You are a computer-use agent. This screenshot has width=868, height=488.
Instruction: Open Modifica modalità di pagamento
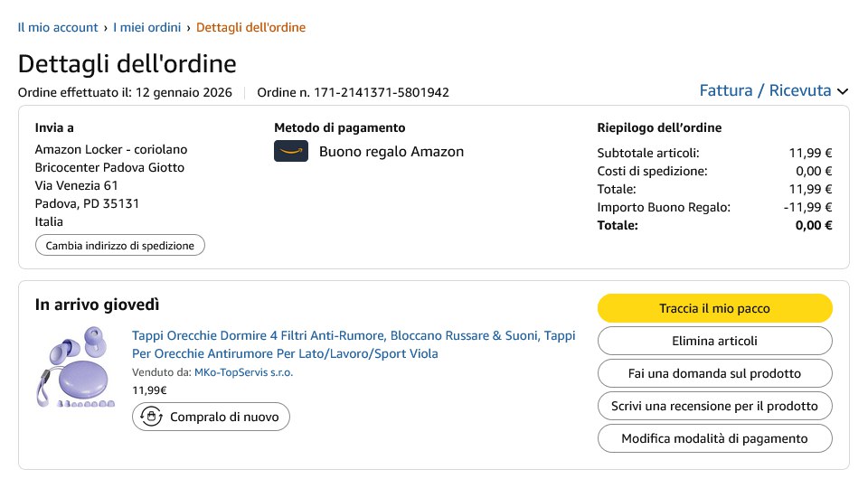pyautogui.click(x=714, y=438)
